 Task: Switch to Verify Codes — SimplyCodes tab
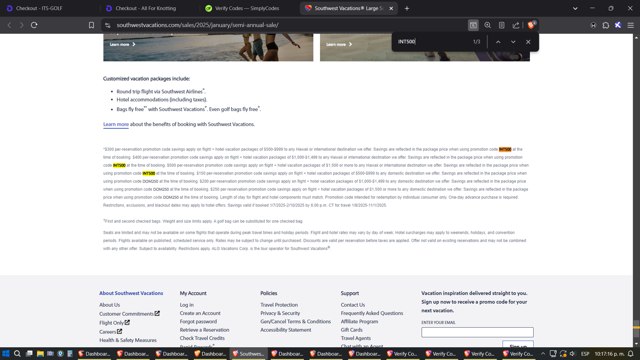click(247, 8)
